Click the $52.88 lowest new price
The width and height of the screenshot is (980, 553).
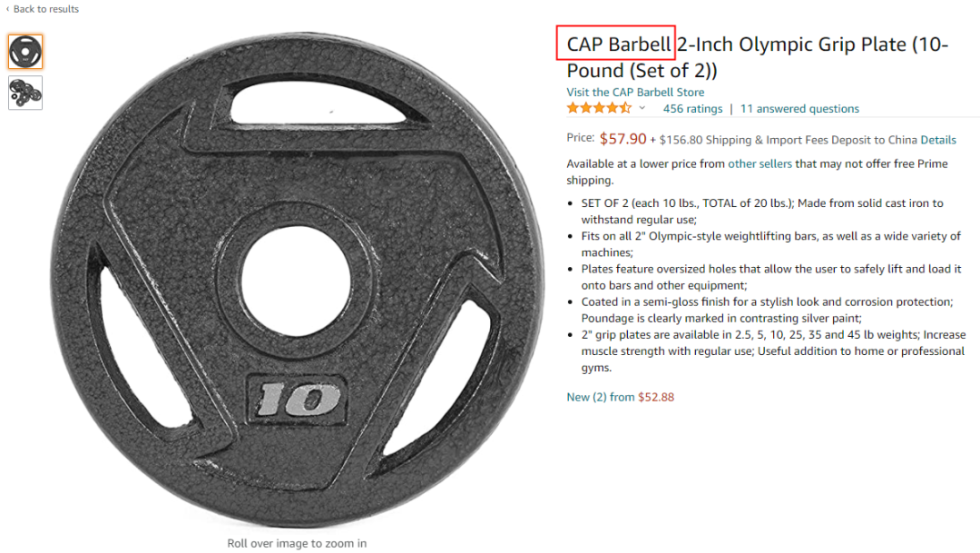click(x=656, y=397)
